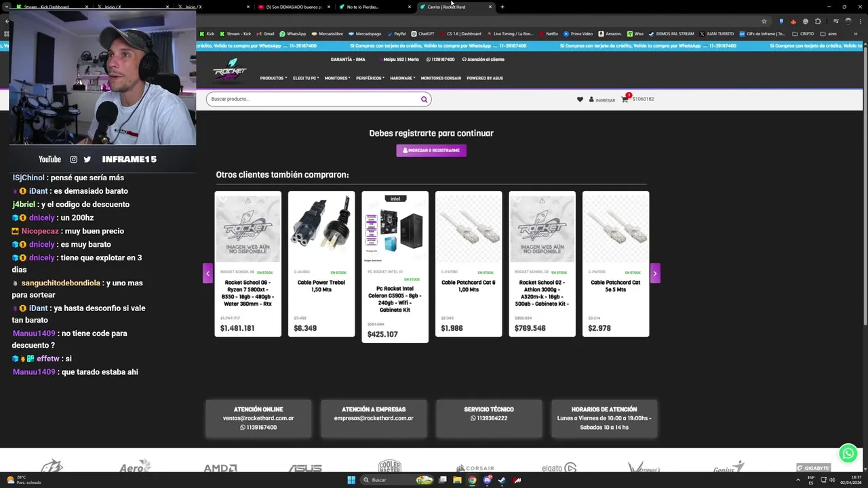Click the Windows taskbar Buscar search box
Image resolution: width=868 pixels, height=488 pixels.
coord(397,480)
